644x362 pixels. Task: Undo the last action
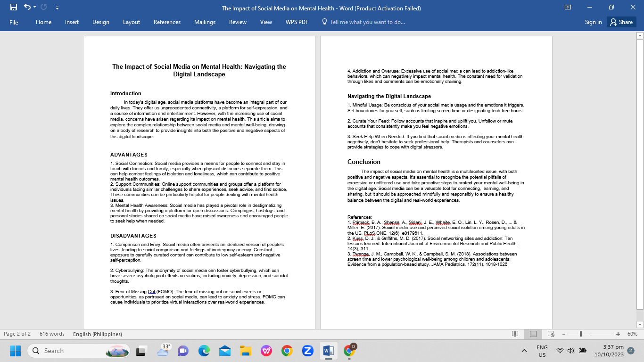(27, 8)
